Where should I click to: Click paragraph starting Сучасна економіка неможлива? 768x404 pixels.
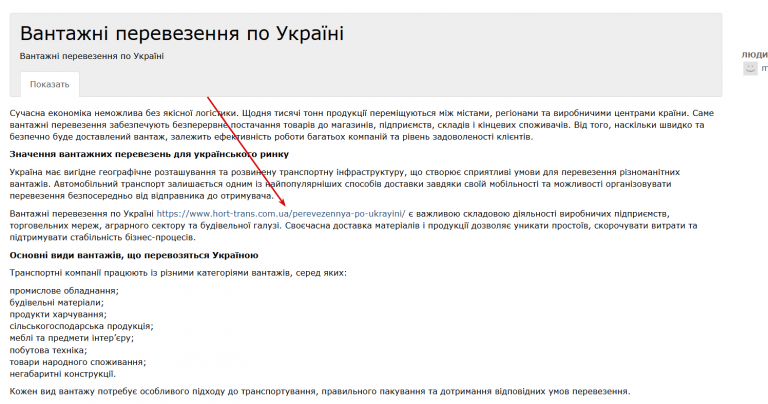(361, 125)
